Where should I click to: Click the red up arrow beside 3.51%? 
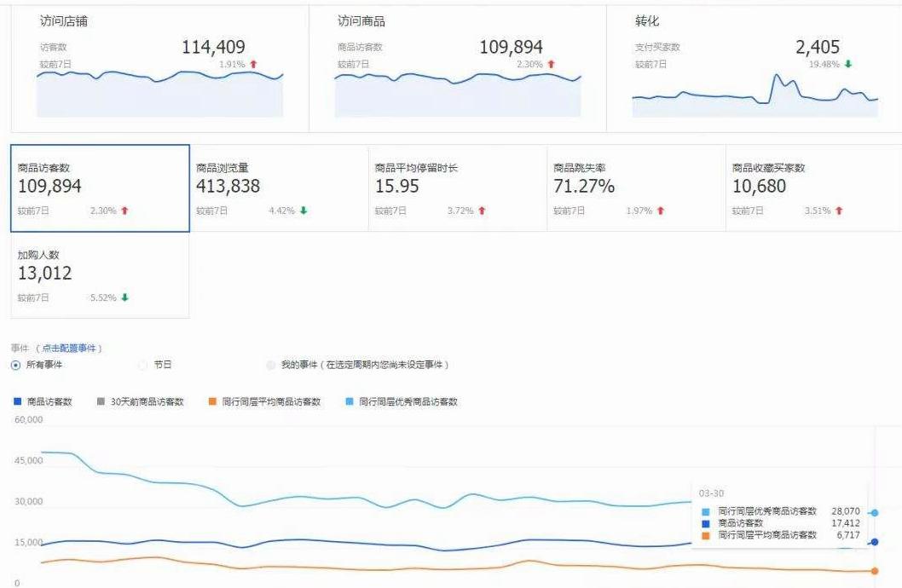[x=839, y=211]
